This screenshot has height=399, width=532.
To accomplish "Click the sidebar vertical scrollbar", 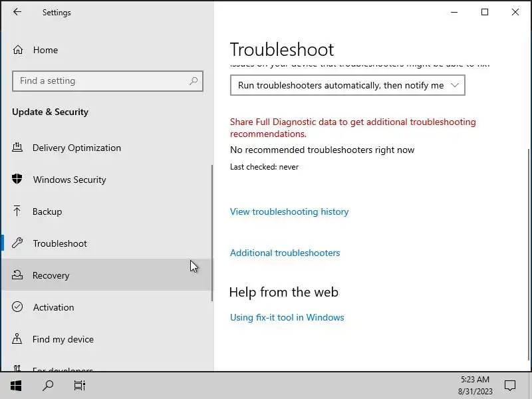I will (212, 233).
